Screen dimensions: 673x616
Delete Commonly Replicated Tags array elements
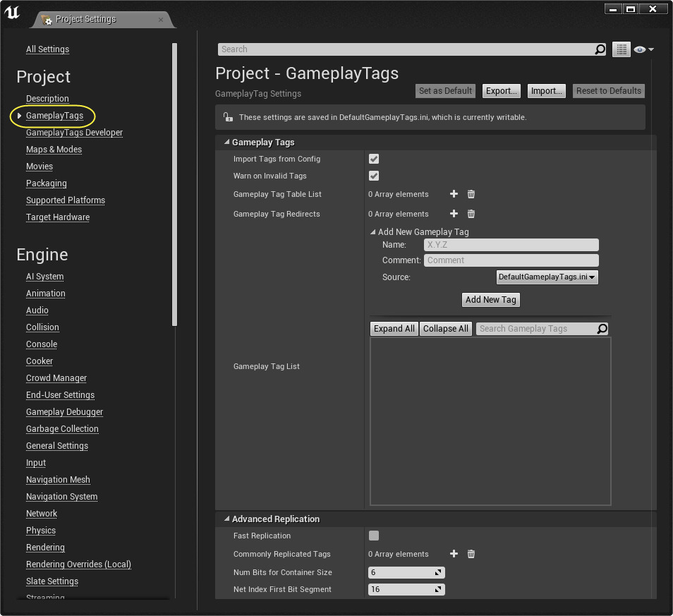(x=471, y=554)
